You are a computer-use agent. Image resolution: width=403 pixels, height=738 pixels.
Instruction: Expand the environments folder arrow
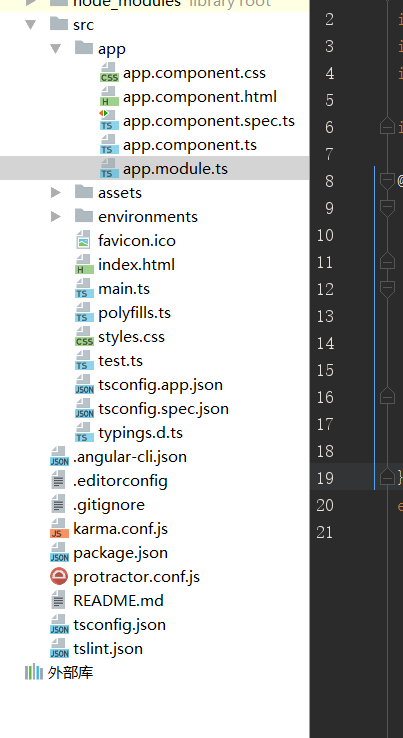pos(56,217)
